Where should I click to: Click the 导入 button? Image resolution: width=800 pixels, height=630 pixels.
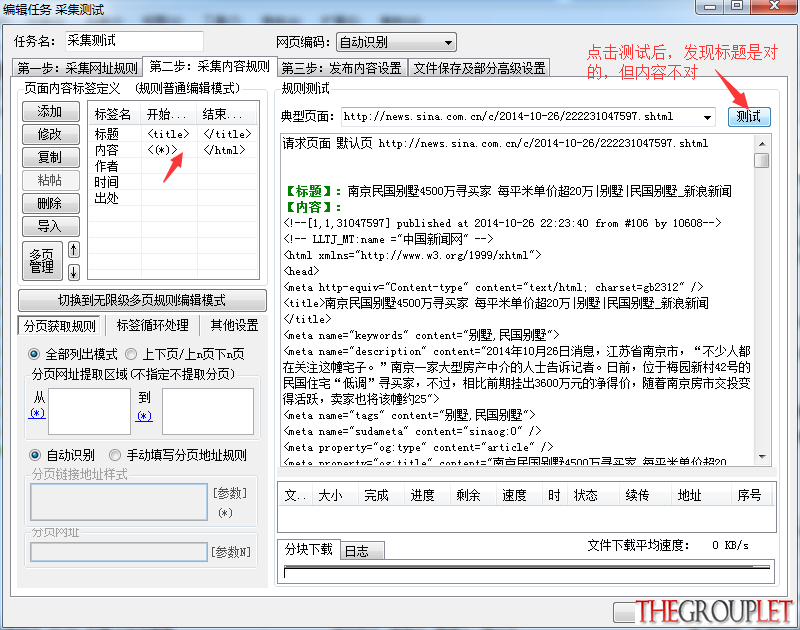click(51, 226)
